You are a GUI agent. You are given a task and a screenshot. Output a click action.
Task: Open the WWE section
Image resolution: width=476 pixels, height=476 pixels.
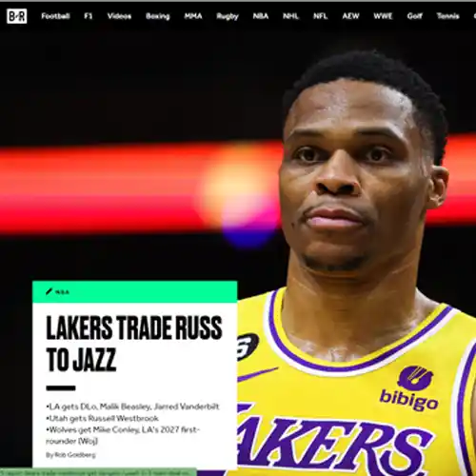[384, 16]
